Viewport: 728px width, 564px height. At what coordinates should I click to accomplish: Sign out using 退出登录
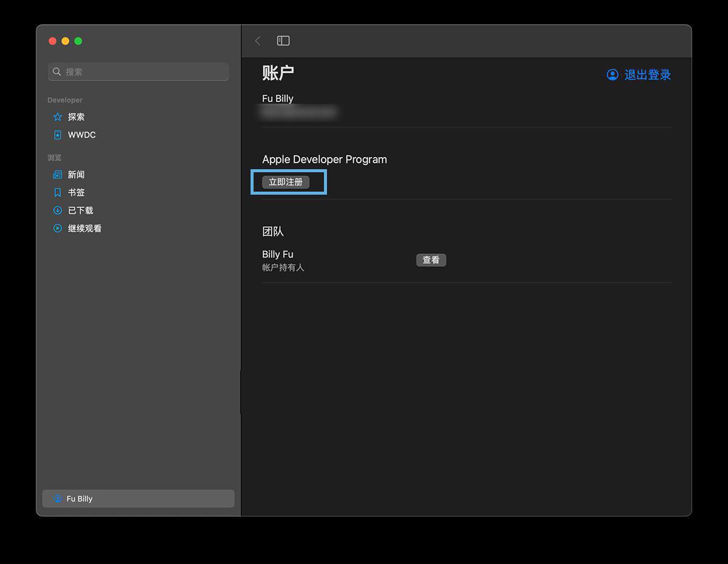click(647, 74)
